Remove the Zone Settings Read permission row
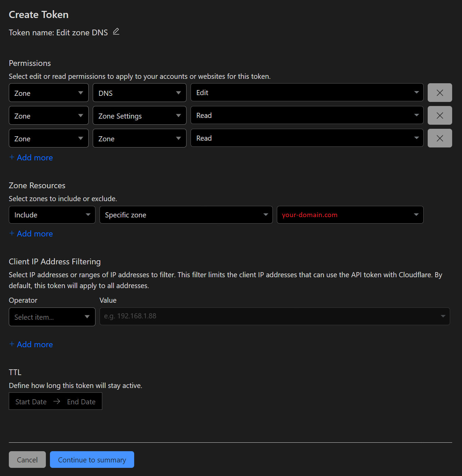The height and width of the screenshot is (476, 462). 440,116
